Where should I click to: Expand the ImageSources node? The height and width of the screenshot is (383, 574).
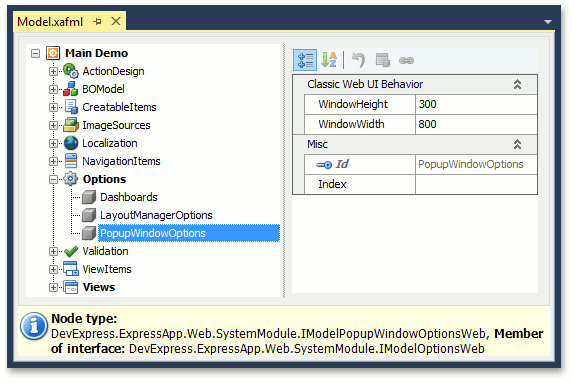pos(53,125)
